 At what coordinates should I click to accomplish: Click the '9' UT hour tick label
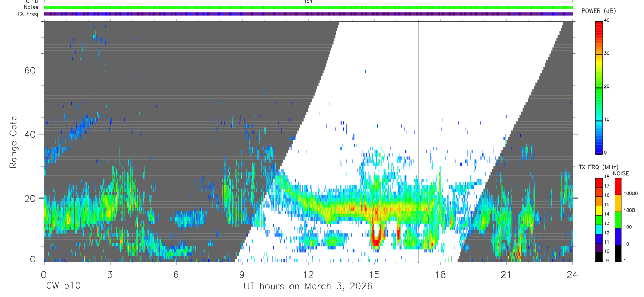[242, 274]
